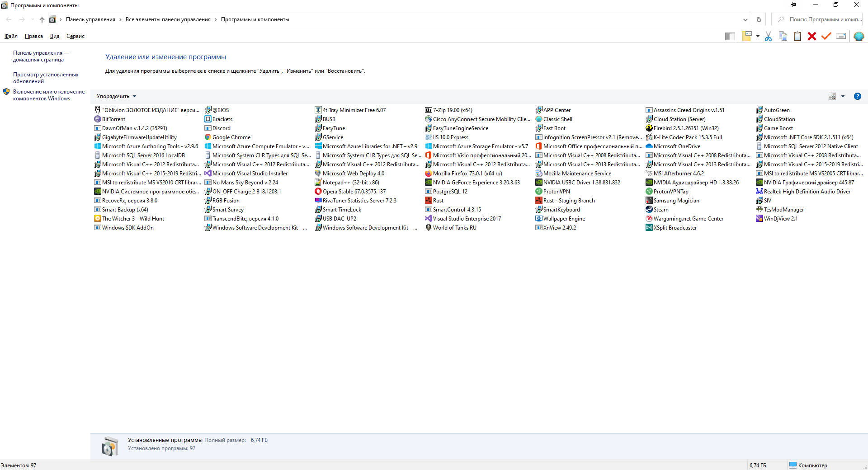The height and width of the screenshot is (470, 868).
Task: Select the PostgreSQL 12 entry
Action: (x=446, y=192)
